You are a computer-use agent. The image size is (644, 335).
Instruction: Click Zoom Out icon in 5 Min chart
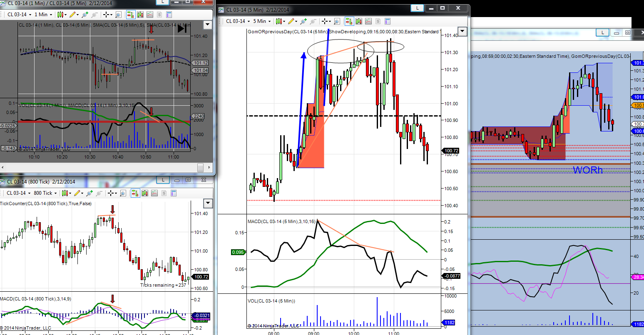point(313,21)
